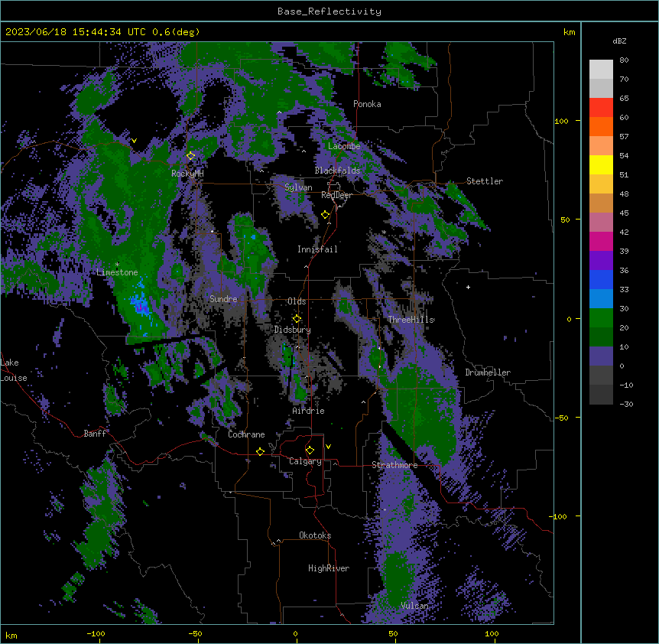Pick the lightest gray swatch near 80 dBZ
659x644 pixels.
[x=601, y=70]
